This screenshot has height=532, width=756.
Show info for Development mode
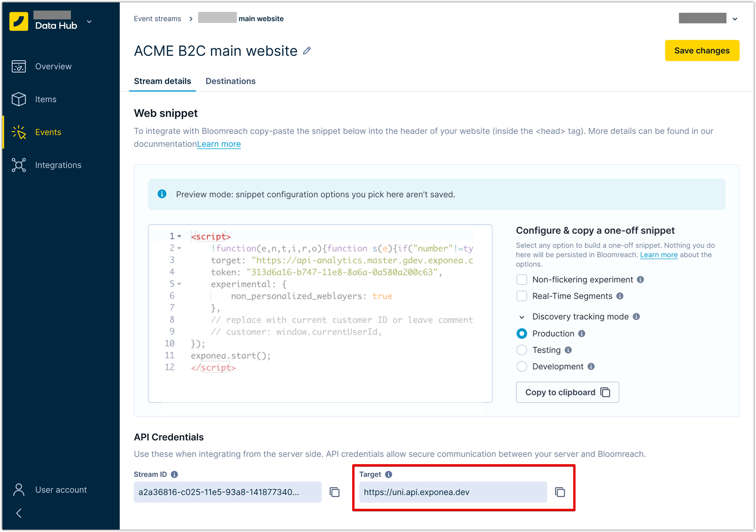[591, 366]
